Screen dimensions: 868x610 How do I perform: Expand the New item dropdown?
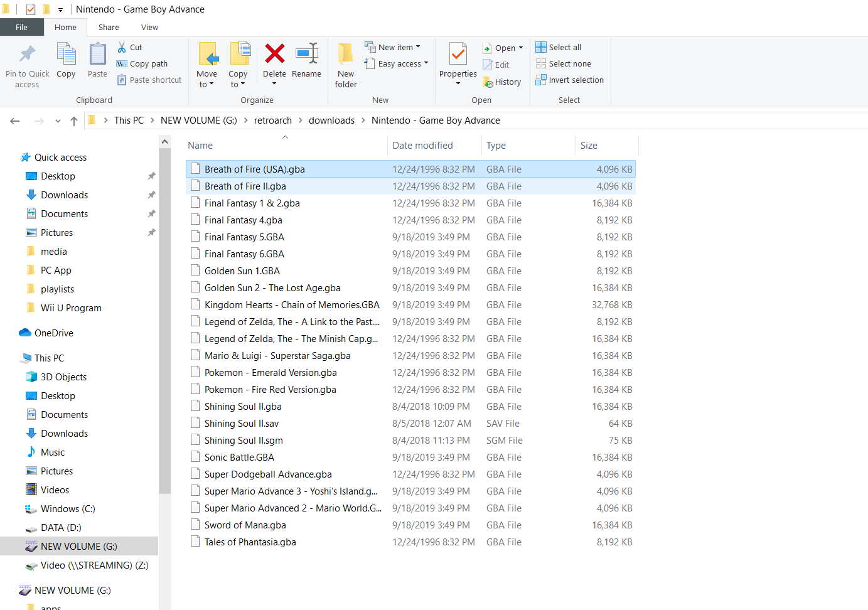418,47
